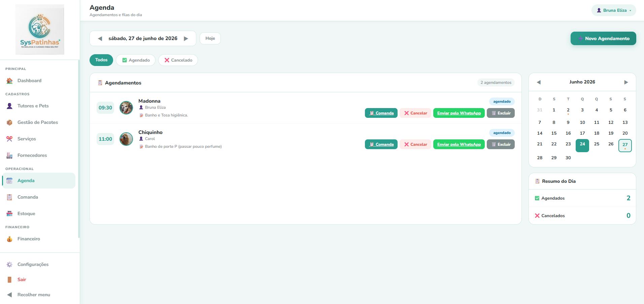The height and width of the screenshot is (304, 644).
Task: Go to next day arrow
Action: [186, 39]
